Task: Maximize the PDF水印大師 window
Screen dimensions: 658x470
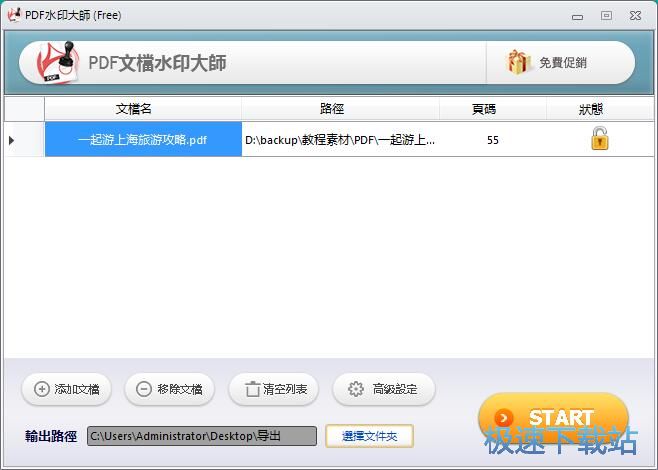Action: coord(606,16)
